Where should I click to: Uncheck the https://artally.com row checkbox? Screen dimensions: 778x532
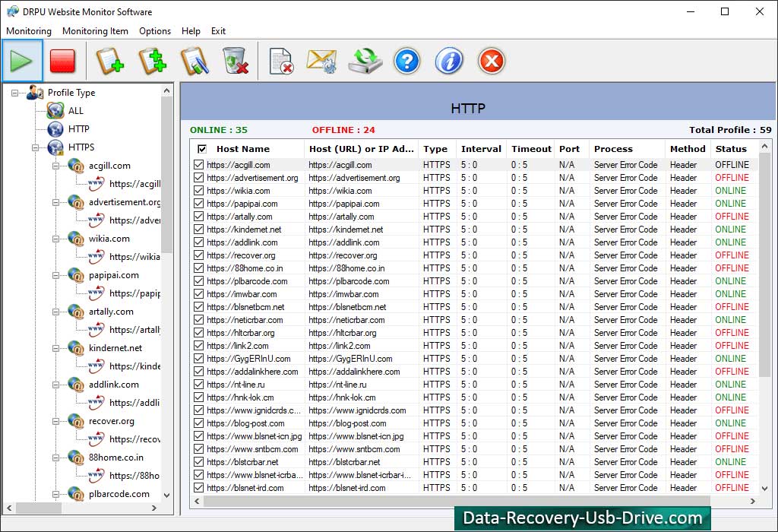pyautogui.click(x=198, y=216)
